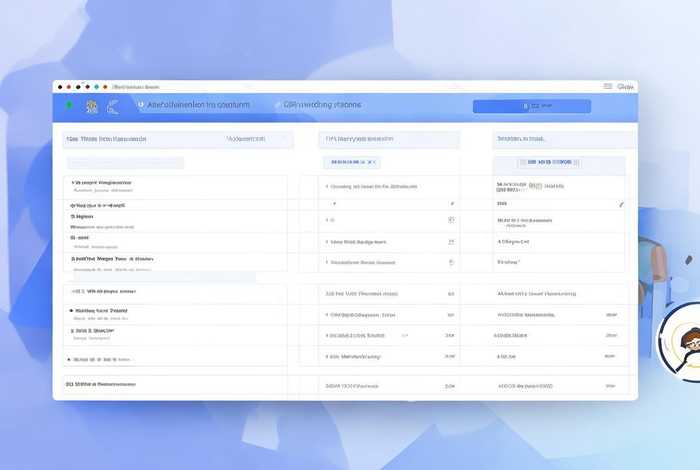Image resolution: width=700 pixels, height=470 pixels.
Task: Click the crescent-shaped icon in the header bar
Action: [112, 105]
